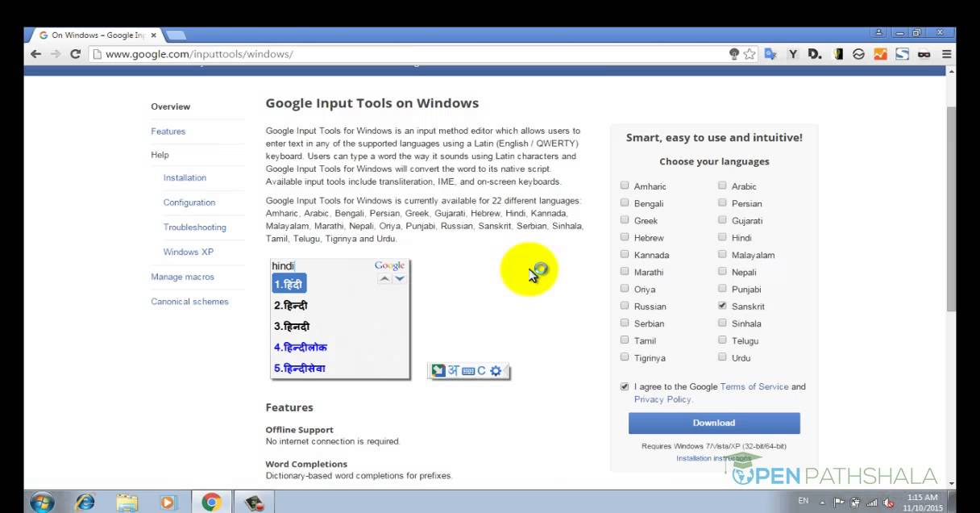This screenshot has height=513, width=980.
Task: Click the Action Center flag in system tray
Action: pos(839,503)
